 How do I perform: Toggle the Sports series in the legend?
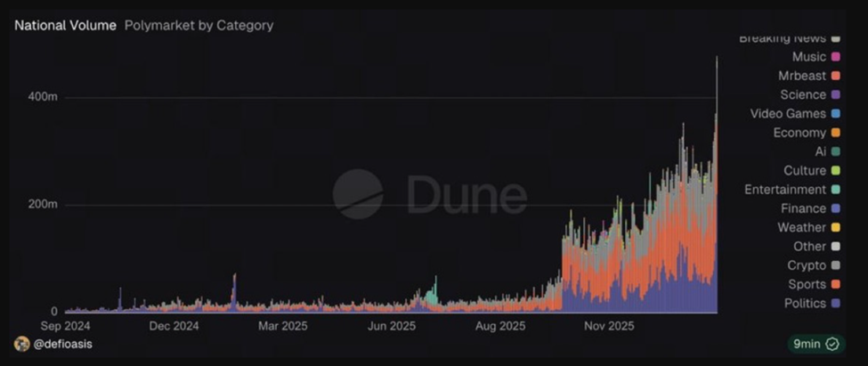[807, 285]
